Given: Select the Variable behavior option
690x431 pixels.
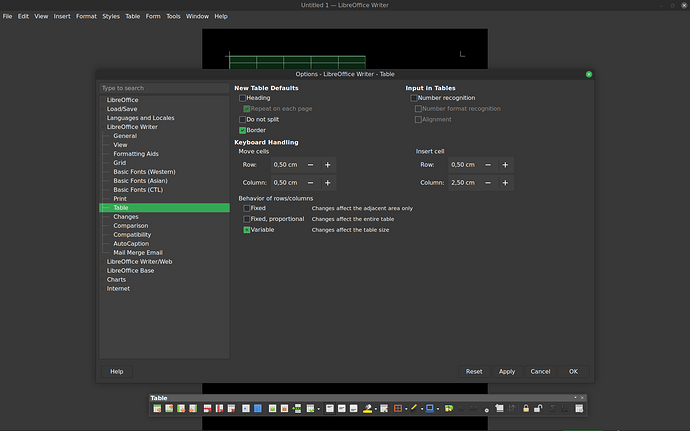Looking at the screenshot, I should point(246,230).
